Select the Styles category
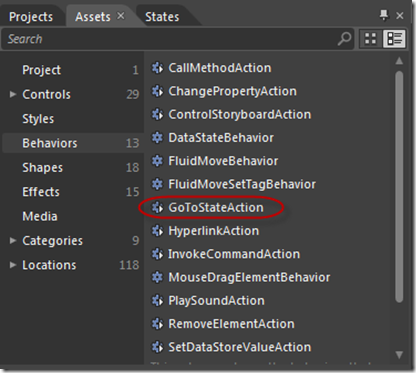 [38, 119]
